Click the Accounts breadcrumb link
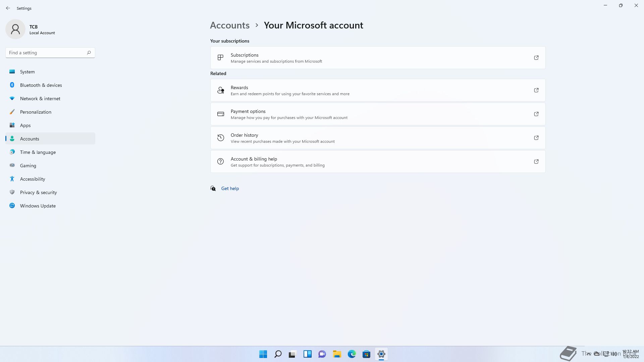644x362 pixels. 230,25
